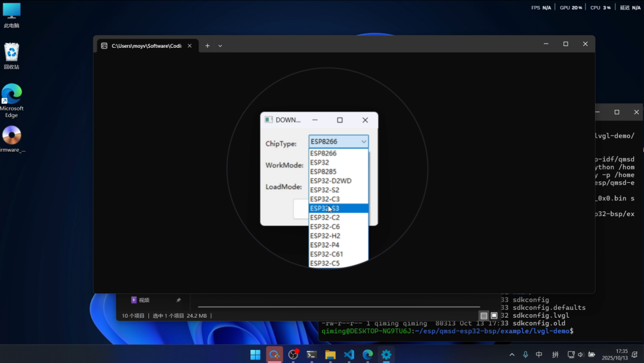Open File Explorer from taskbar
Image resolution: width=644 pixels, height=363 pixels.
click(x=330, y=355)
